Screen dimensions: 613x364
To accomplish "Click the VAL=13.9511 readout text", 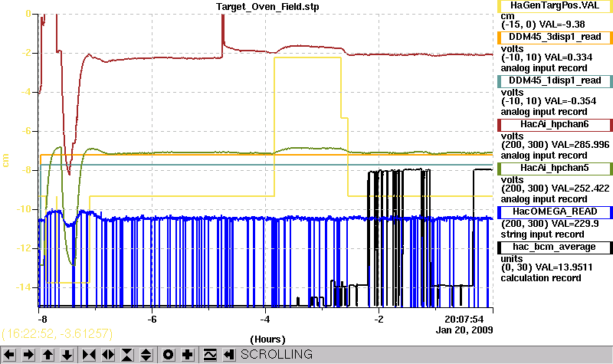I will 564,267.
